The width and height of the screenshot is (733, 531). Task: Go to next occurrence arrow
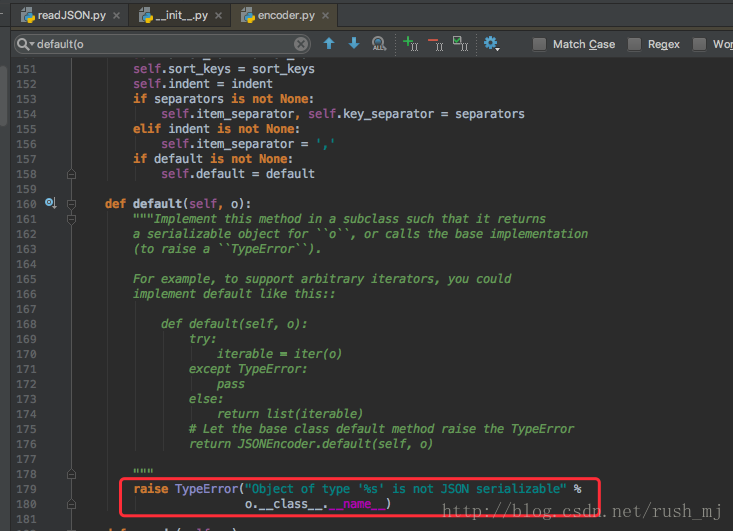354,43
